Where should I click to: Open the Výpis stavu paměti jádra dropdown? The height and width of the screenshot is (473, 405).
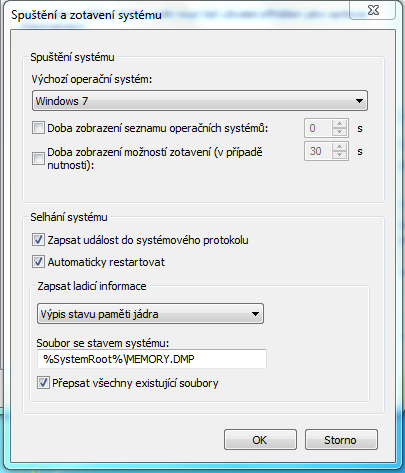150,314
